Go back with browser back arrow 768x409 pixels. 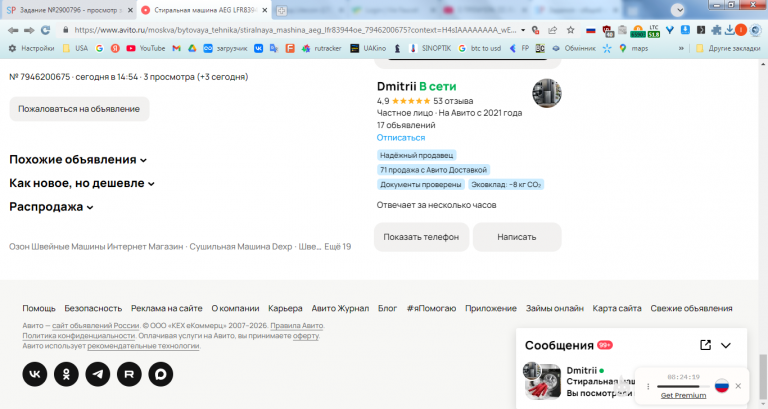pos(13,30)
